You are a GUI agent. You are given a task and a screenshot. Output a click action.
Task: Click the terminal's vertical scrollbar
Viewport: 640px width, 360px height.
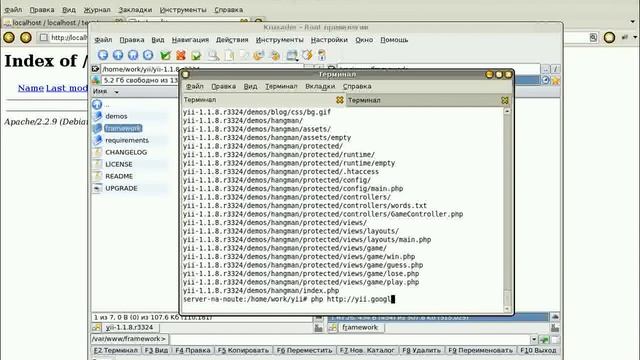tap(507, 211)
